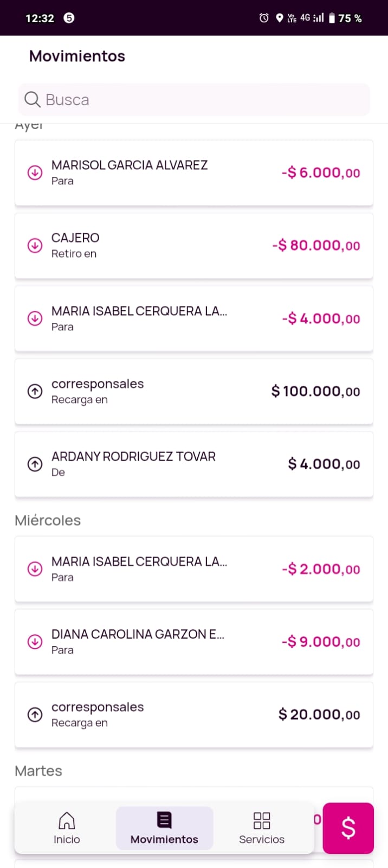View the -$4.000 MARIA ISABEL CERQUERA transfer
This screenshot has width=388, height=868.
coord(194,318)
